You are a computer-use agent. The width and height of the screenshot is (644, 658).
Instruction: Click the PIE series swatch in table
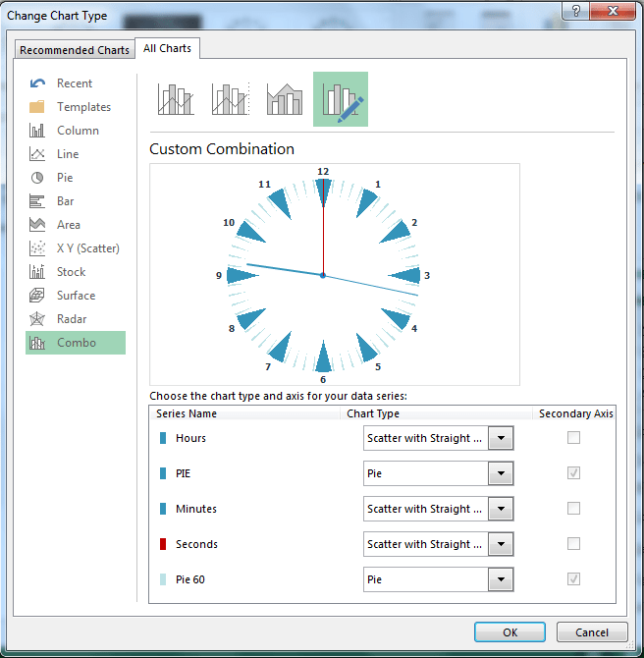163,473
